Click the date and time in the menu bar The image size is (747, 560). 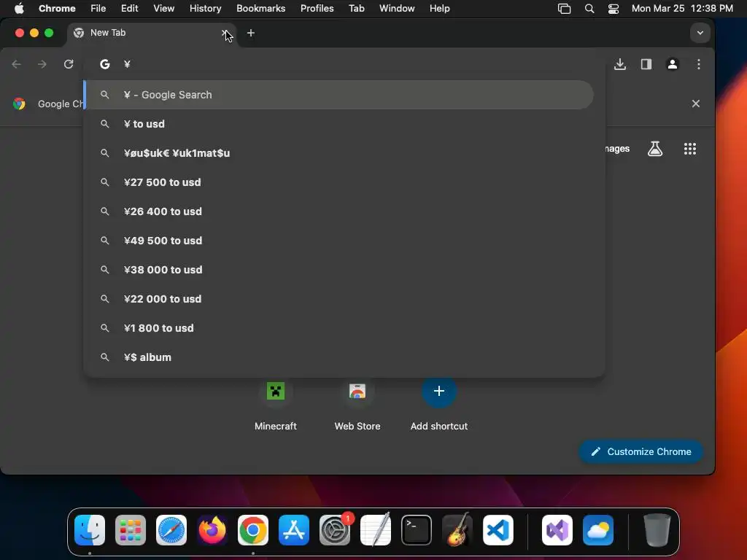coord(682,9)
